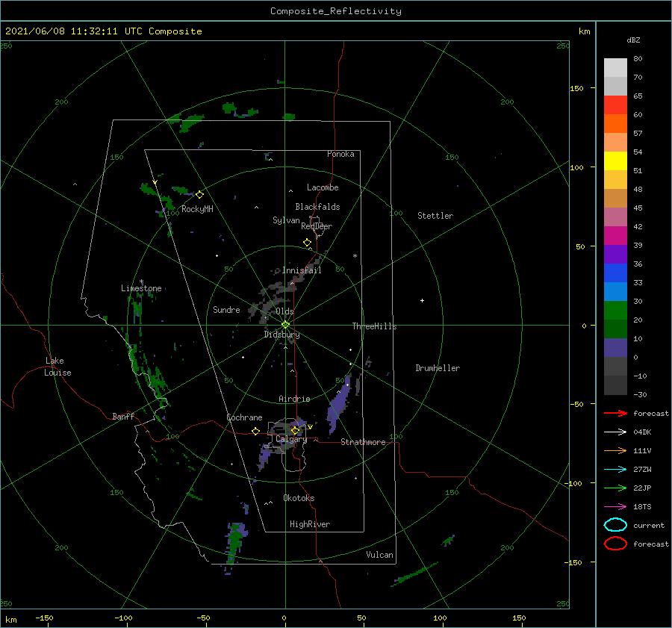Click the yellow diamond marker beside RockyMH
The height and width of the screenshot is (628, 672).
point(199,195)
